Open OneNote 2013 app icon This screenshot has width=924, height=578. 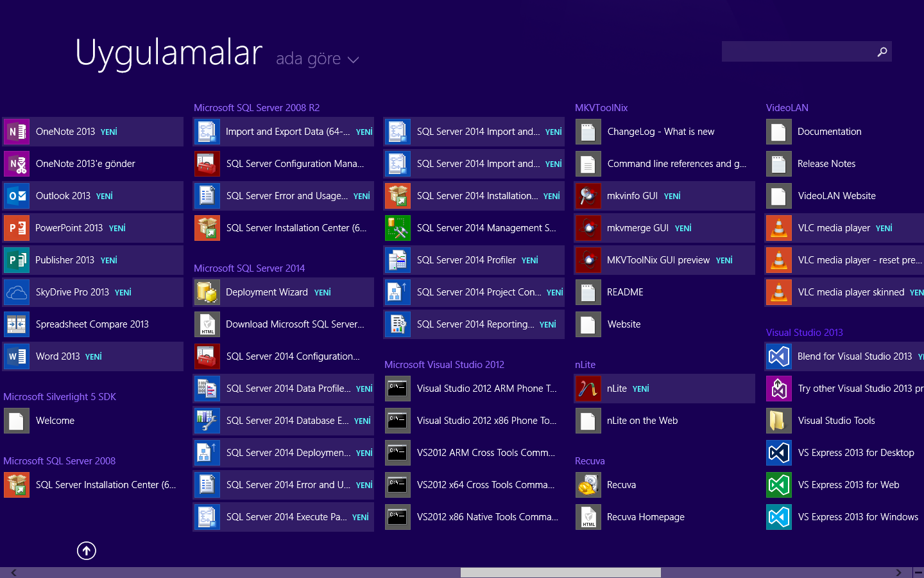[x=17, y=132]
